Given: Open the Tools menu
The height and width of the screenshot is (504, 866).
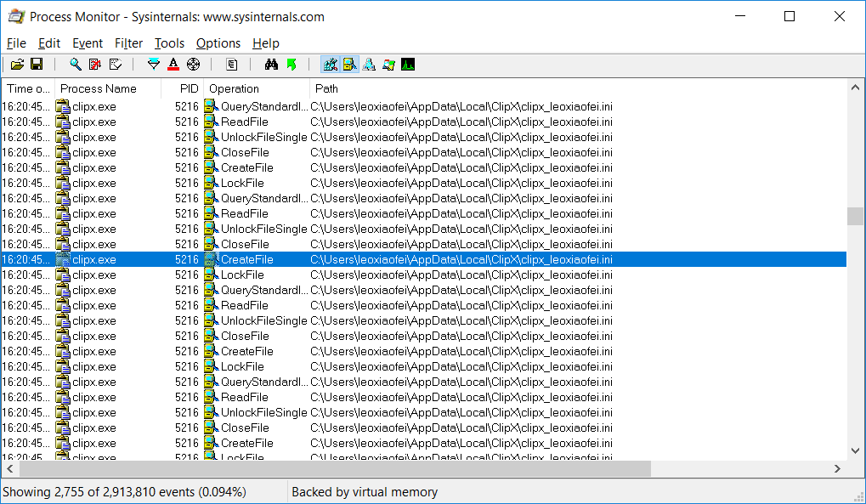Looking at the screenshot, I should click(169, 43).
